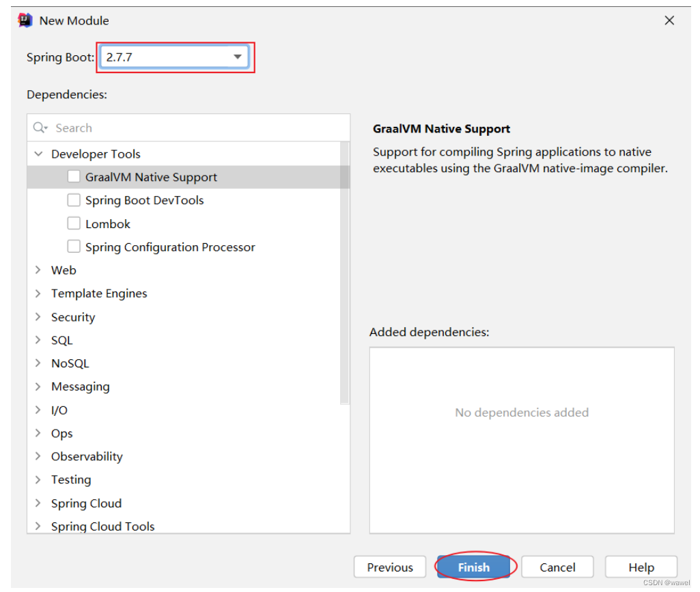Expand the Spring Cloud category
The width and height of the screenshot is (700, 592).
click(38, 503)
